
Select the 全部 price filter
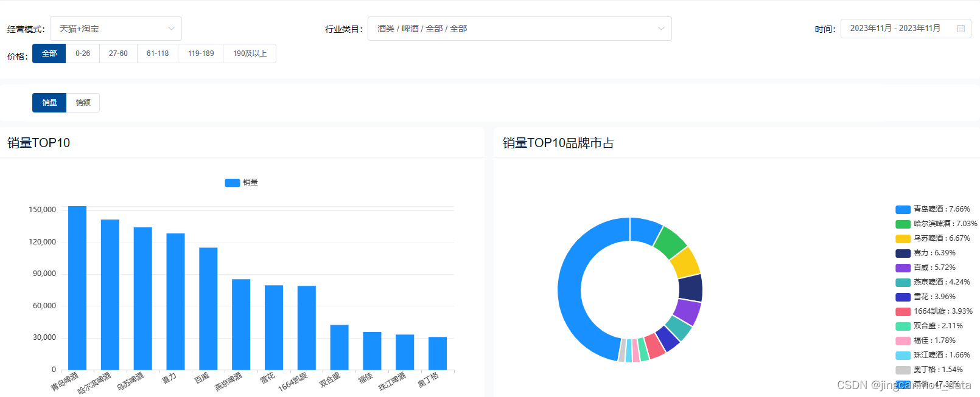(49, 54)
